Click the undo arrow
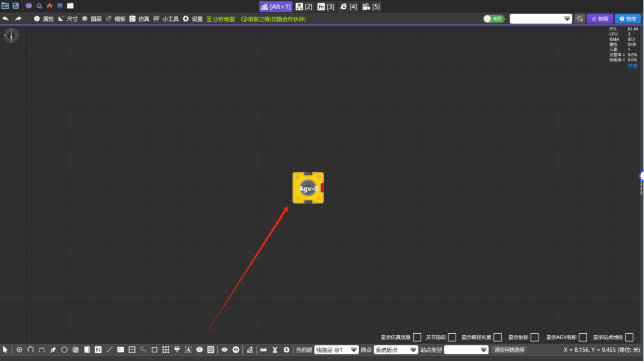The width and height of the screenshot is (644, 361). 6,19
